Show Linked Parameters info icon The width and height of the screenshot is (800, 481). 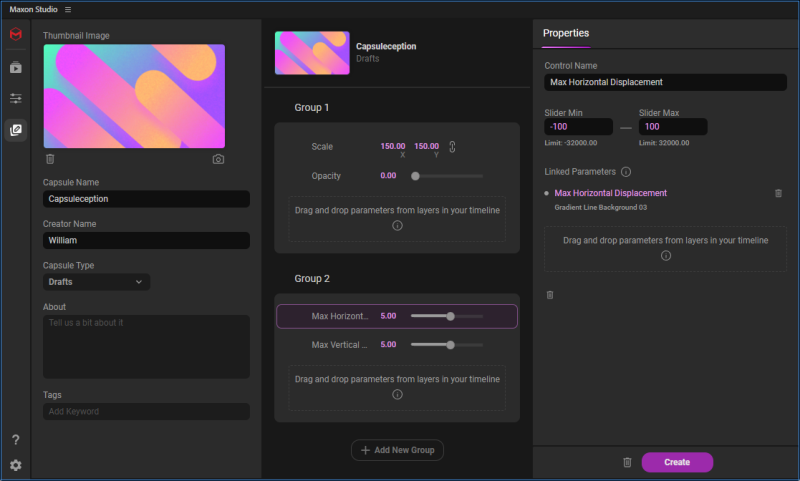point(626,172)
